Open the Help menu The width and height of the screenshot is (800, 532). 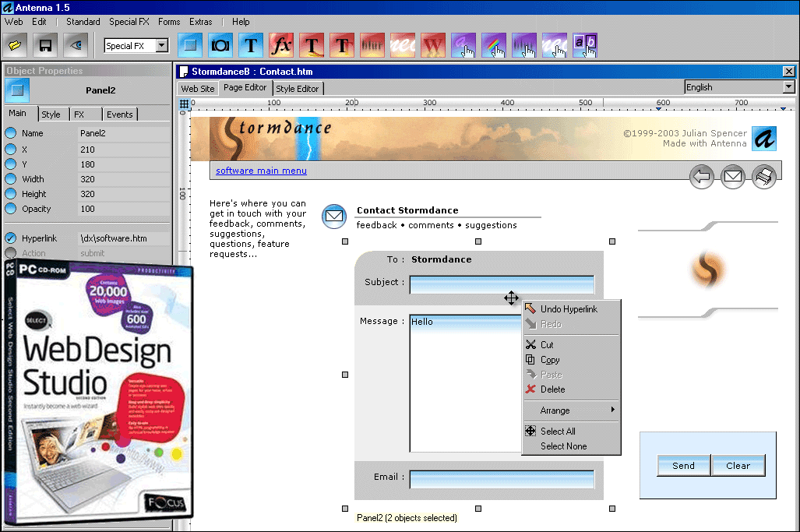(241, 22)
